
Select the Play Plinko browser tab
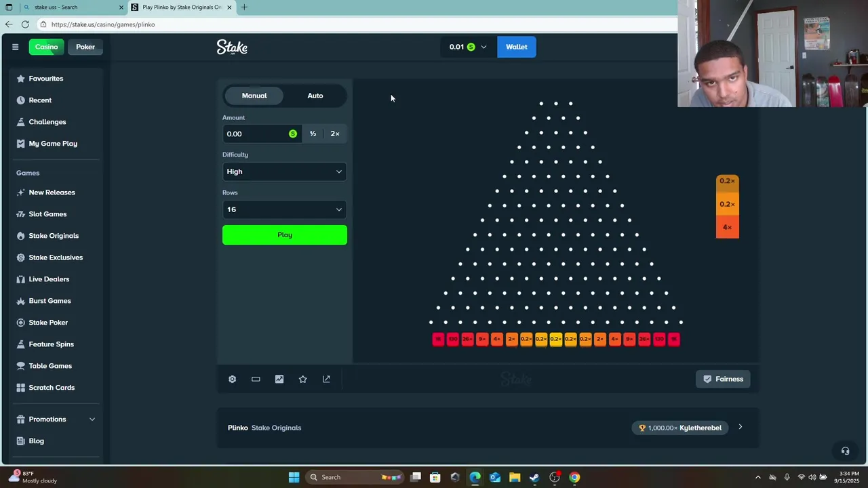182,7
